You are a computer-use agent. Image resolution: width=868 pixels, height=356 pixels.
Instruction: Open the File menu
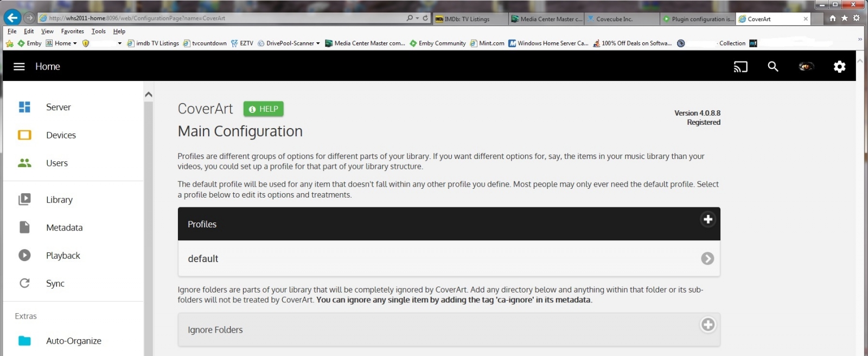click(12, 31)
